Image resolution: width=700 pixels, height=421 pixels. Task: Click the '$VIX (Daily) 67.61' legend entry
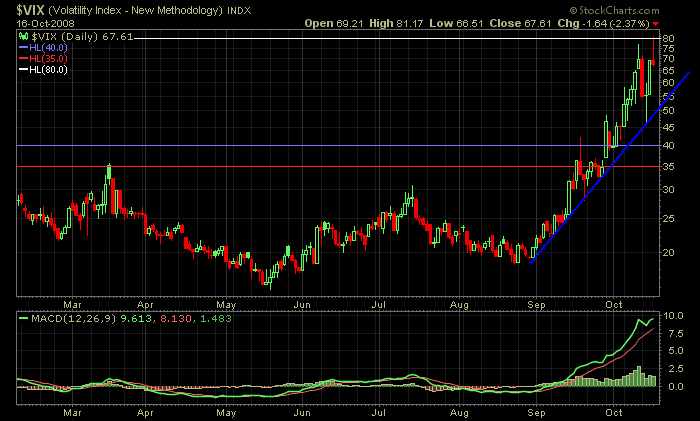82,37
